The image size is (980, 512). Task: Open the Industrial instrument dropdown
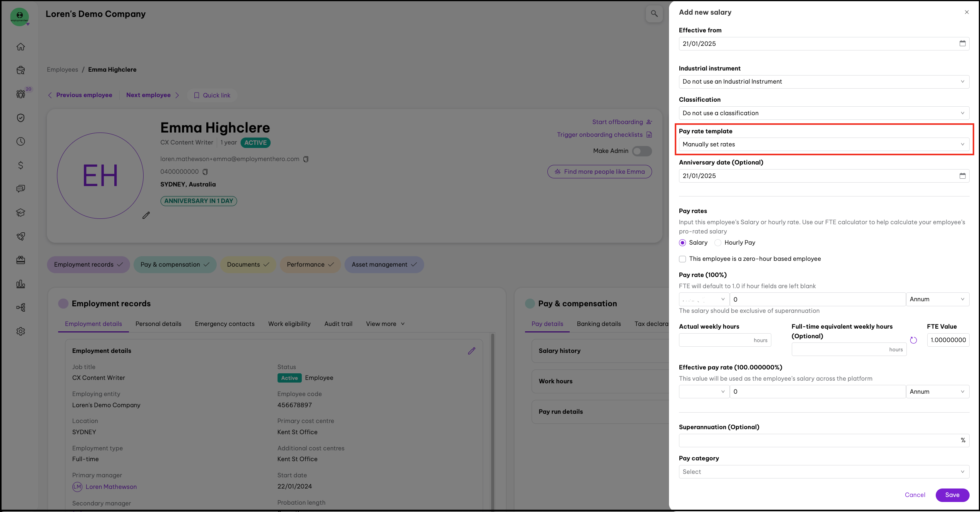[824, 82]
